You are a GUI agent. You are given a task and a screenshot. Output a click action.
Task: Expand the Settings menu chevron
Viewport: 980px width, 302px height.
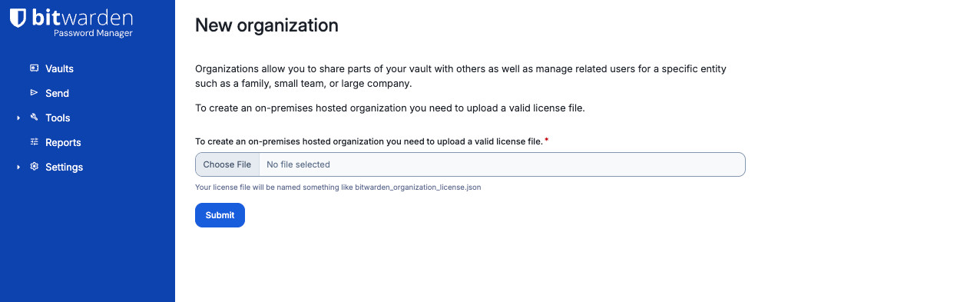[18, 167]
